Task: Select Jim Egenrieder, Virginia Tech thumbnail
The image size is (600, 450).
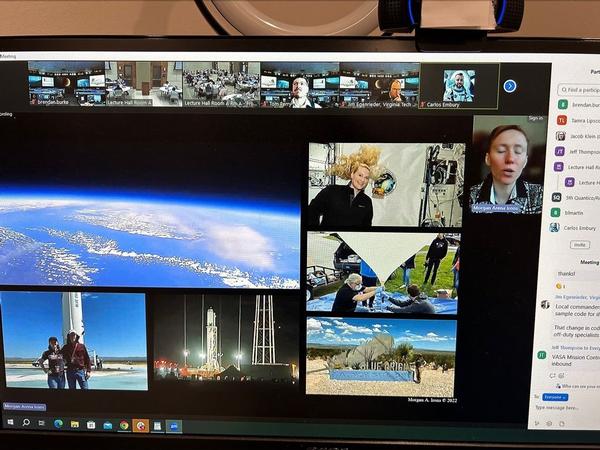Action: (x=380, y=85)
